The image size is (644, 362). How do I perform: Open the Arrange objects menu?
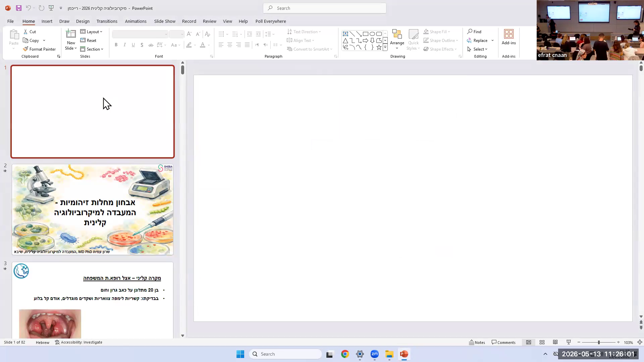point(397,40)
